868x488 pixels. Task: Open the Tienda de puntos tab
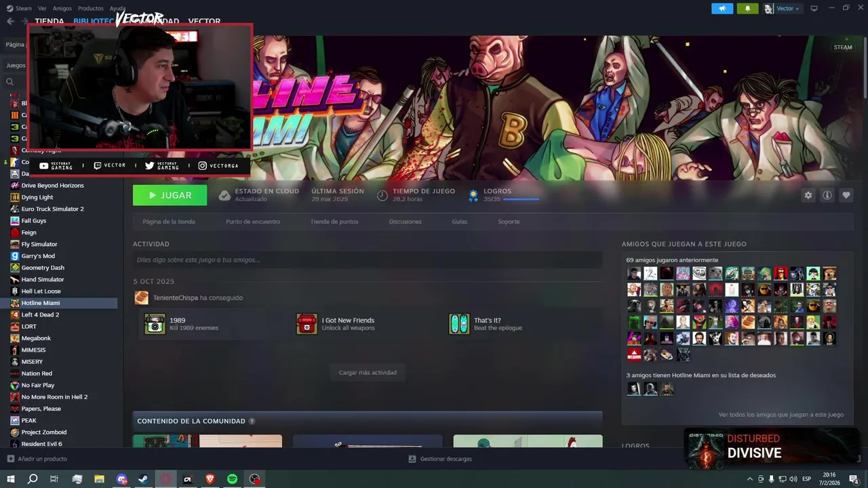point(334,222)
